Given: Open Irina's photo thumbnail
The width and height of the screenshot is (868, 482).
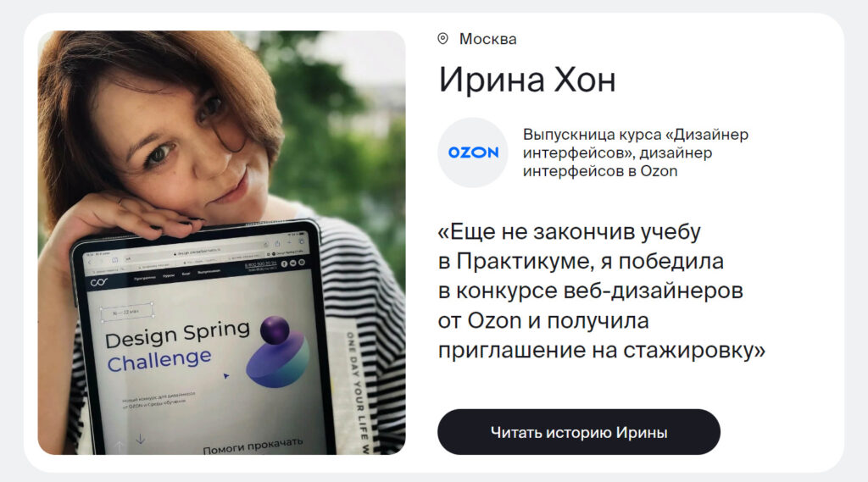Looking at the screenshot, I should 221,242.
